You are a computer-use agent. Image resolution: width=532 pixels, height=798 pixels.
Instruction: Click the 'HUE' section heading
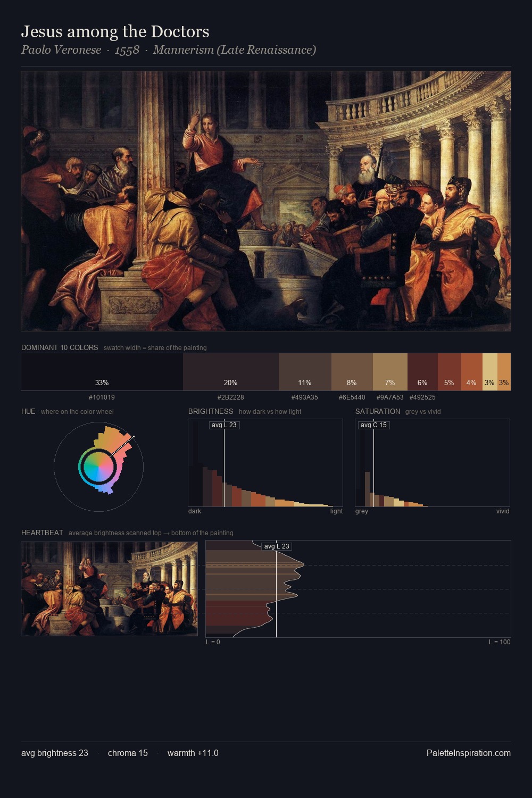coord(28,411)
